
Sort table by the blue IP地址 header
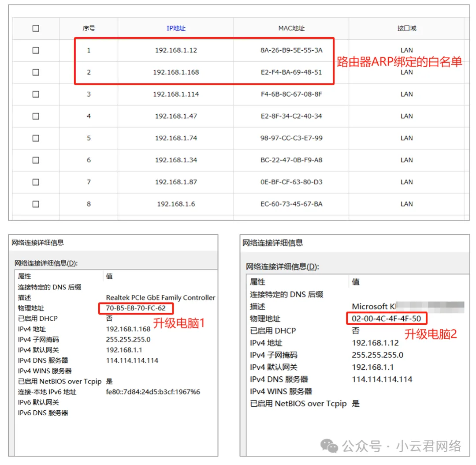click(x=176, y=28)
